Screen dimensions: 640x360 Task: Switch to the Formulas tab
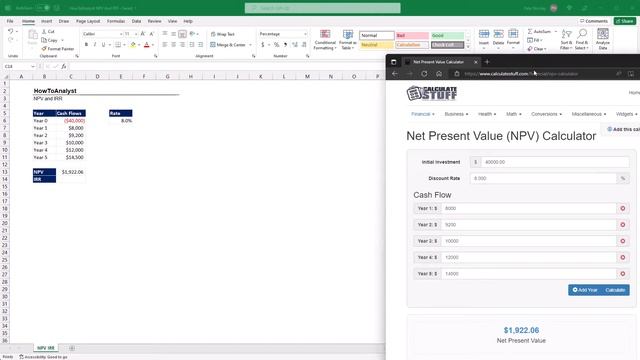(116, 21)
